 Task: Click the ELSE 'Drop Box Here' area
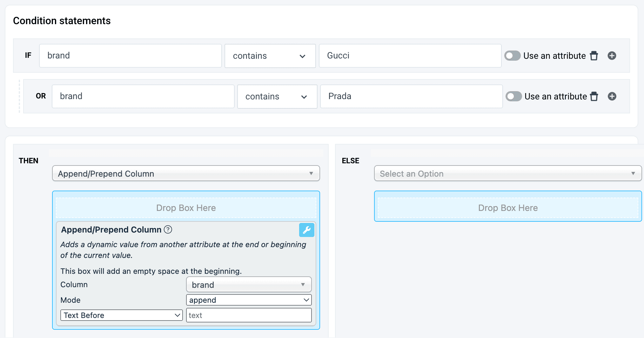point(507,208)
